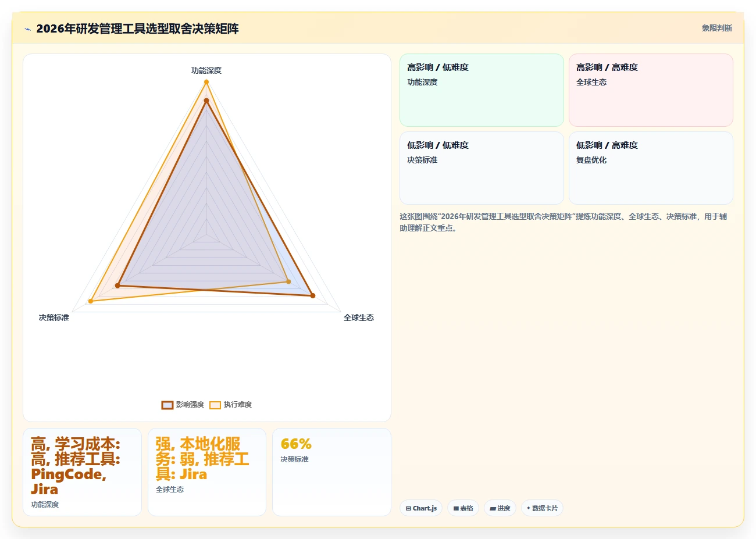This screenshot has height=539, width=756.
Task: Open the 低影响 / 低难度 quadrant card
Action: pyautogui.click(x=482, y=168)
